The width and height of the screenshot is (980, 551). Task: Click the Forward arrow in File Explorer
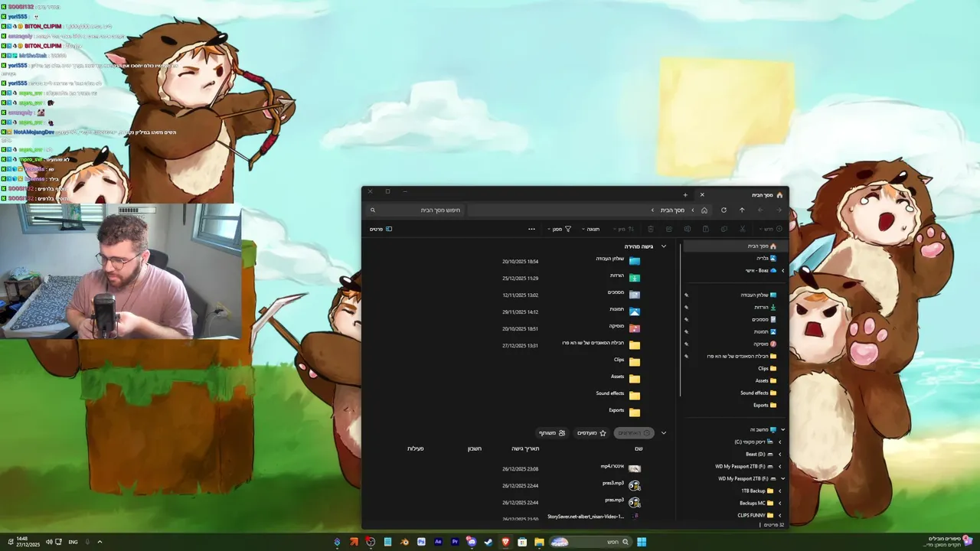point(760,210)
